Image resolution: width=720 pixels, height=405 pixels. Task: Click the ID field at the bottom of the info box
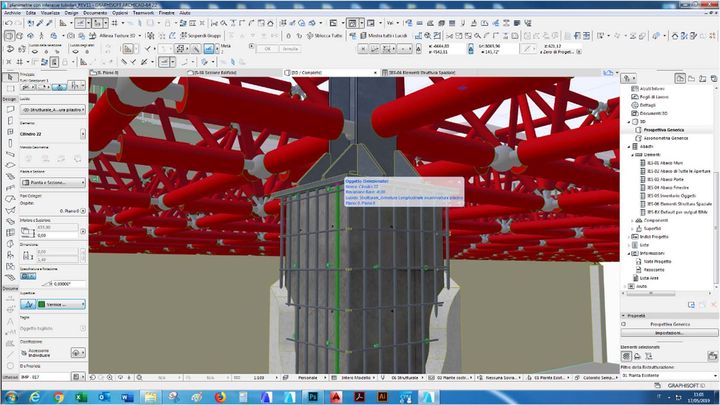coord(45,377)
